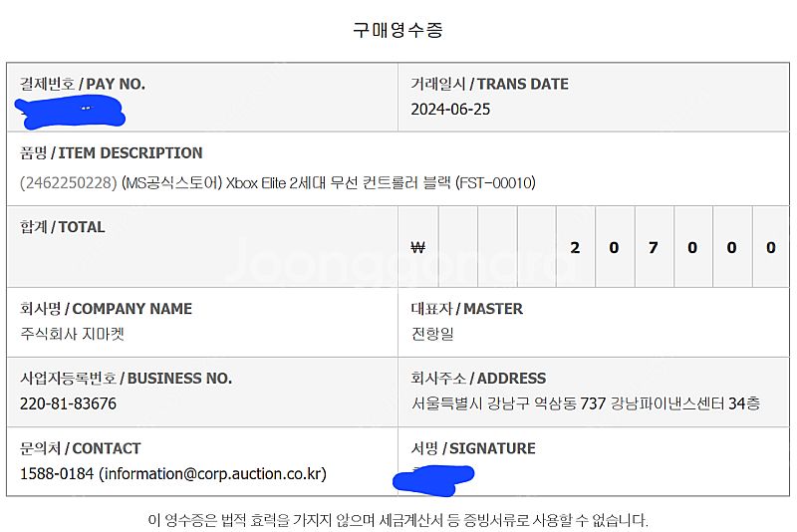This screenshot has height=532, width=797.
Task: Click the legal disclaimer text at bottom
Action: [x=398, y=520]
